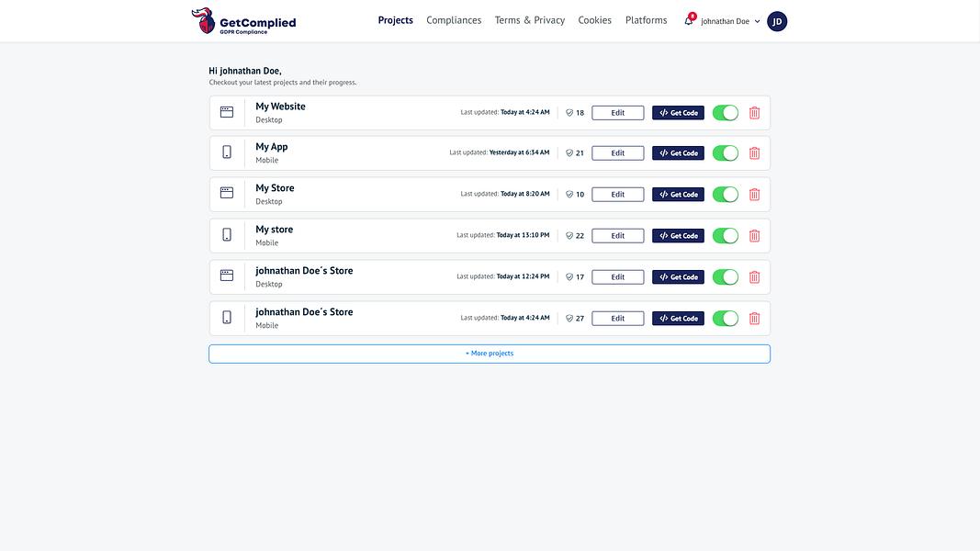Viewport: 980px width, 551px height.
Task: Click the phone icon of My store mobile project
Action: tap(227, 235)
